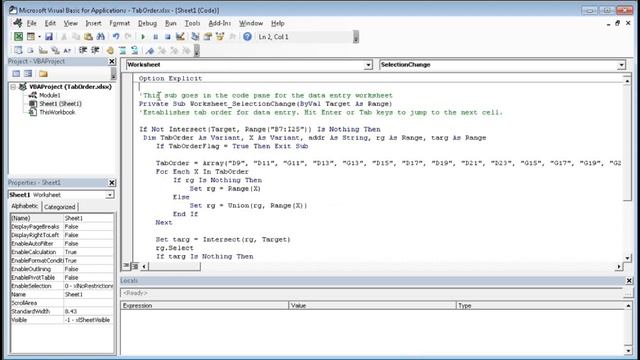Select the Visible property value -1 - xlSheetVisible
640x360 pixels.
point(88,320)
